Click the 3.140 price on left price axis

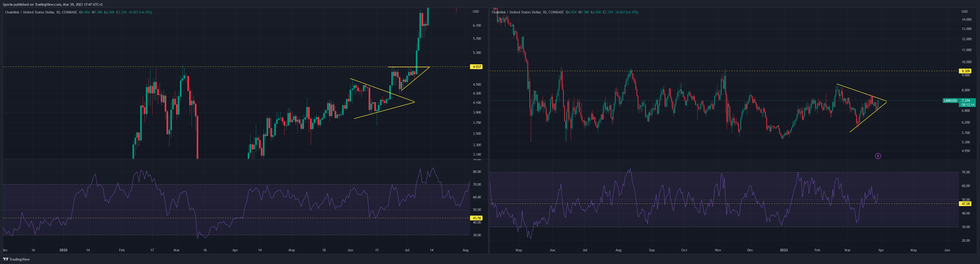pos(477,155)
